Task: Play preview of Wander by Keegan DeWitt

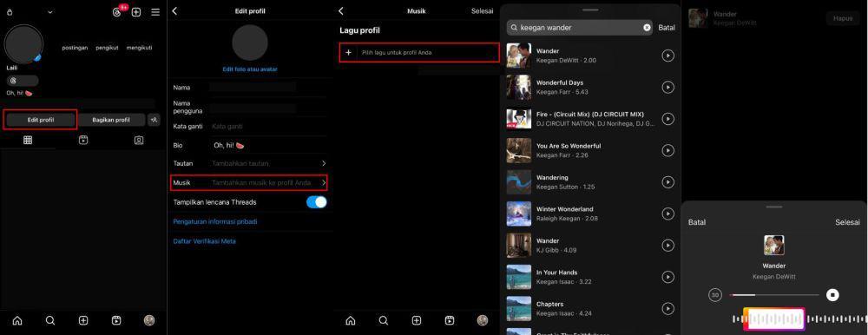Action: pos(668,56)
